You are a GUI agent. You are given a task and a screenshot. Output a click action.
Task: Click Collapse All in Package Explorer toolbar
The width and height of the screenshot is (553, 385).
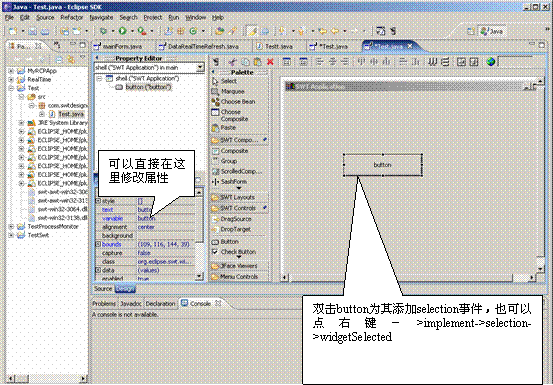[x=59, y=60]
